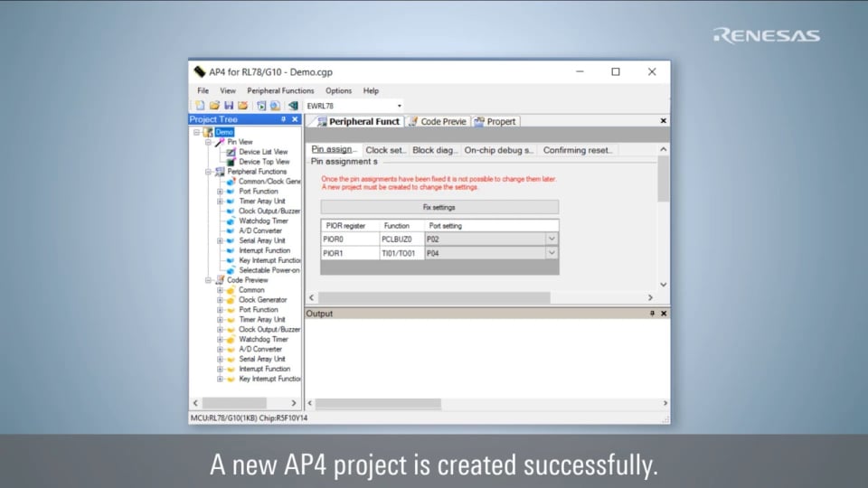Open the On-chip debug setting sub-tab
This screenshot has width=868, height=488.
click(498, 150)
